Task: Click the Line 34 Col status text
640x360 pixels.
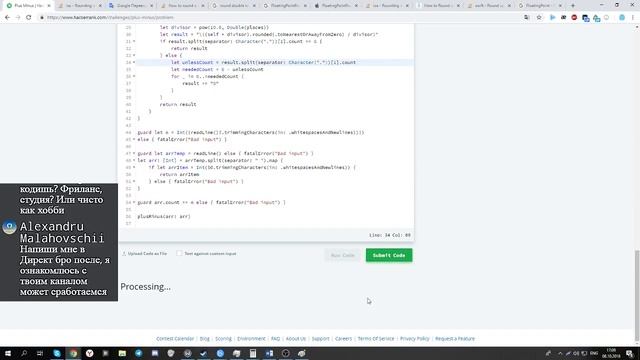Action: coord(390,235)
